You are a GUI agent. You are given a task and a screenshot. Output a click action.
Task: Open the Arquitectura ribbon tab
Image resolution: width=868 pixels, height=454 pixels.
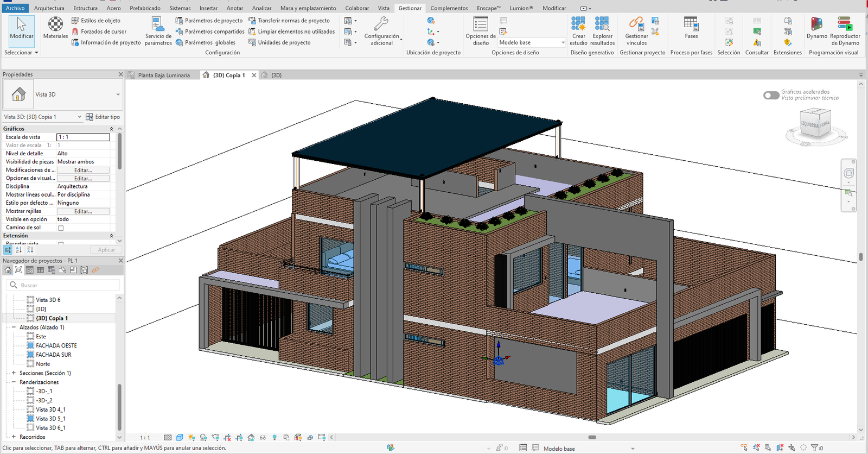tap(49, 8)
